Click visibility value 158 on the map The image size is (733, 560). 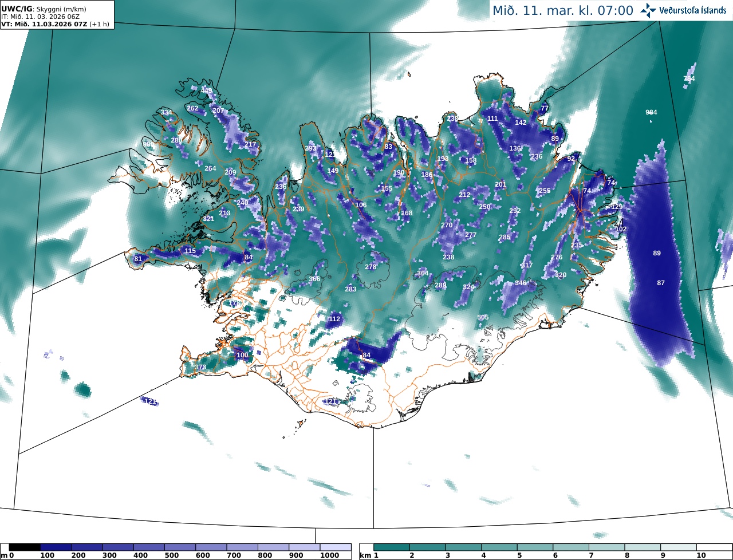point(471,160)
